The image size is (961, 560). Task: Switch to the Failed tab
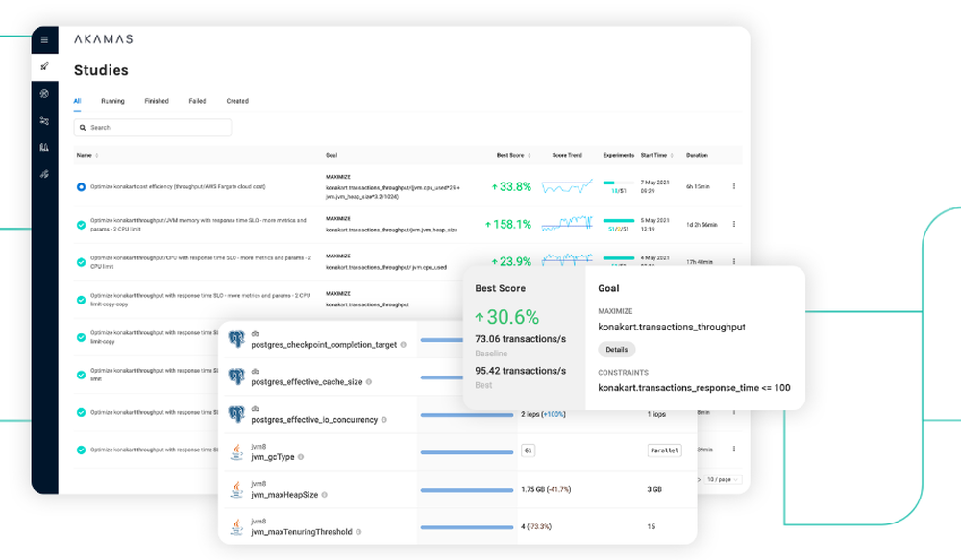point(197,101)
